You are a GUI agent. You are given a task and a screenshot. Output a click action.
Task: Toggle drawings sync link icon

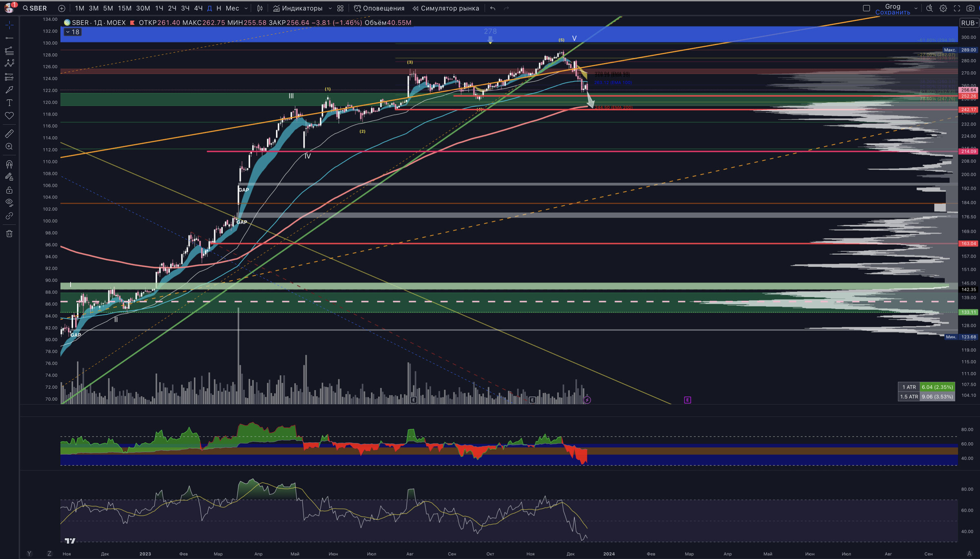tap(9, 216)
